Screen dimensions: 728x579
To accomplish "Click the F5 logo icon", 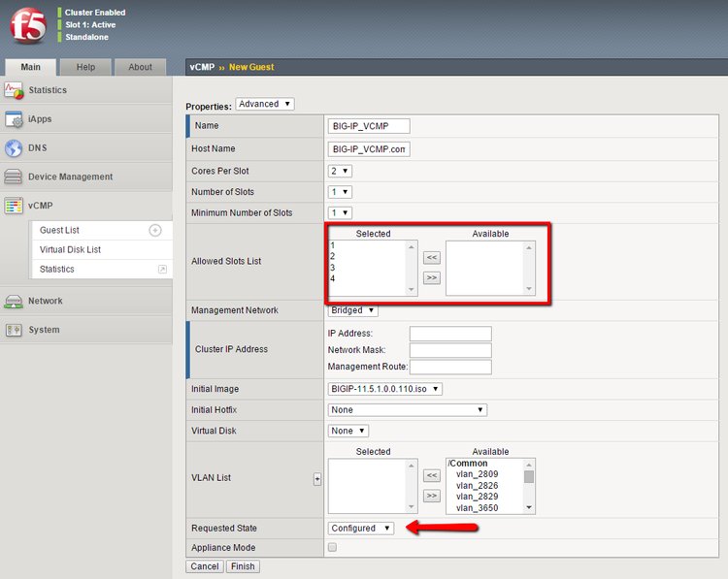I will click(27, 27).
